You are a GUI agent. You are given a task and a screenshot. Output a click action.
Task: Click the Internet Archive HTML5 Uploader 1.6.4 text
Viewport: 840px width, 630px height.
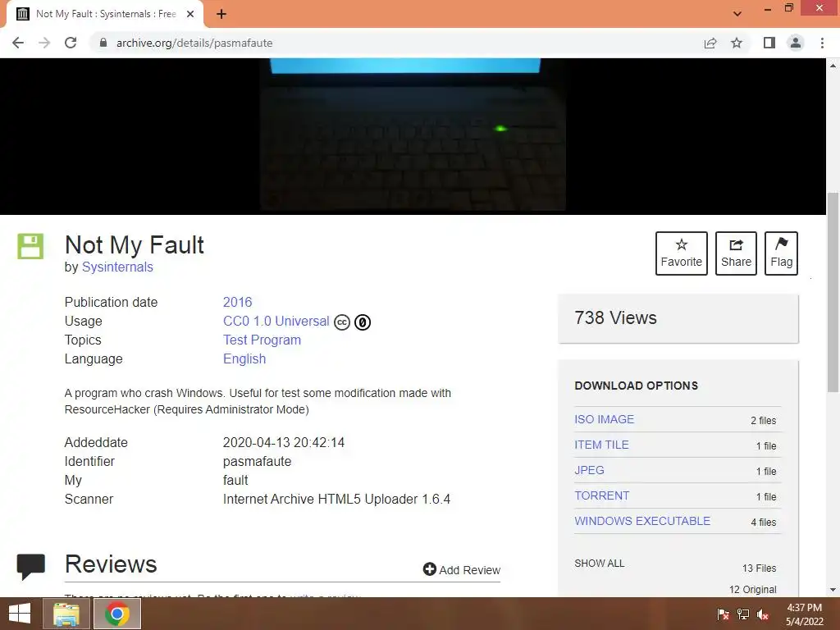(x=336, y=500)
